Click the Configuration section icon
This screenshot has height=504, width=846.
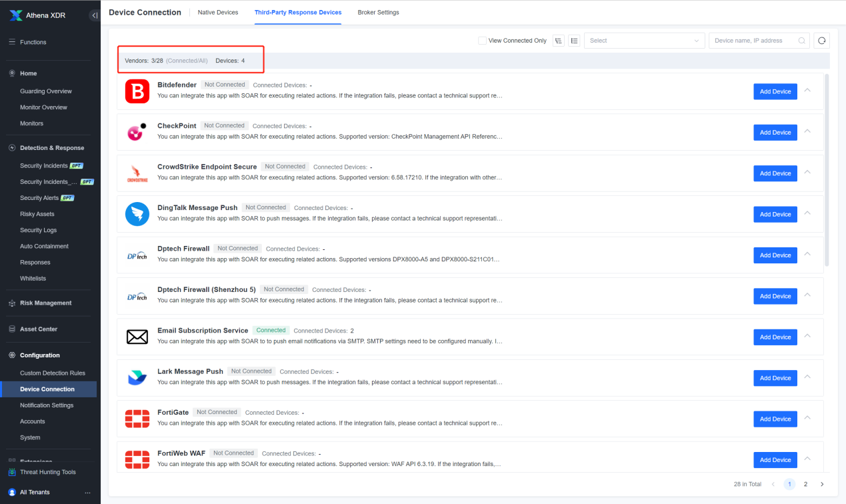pos(12,355)
